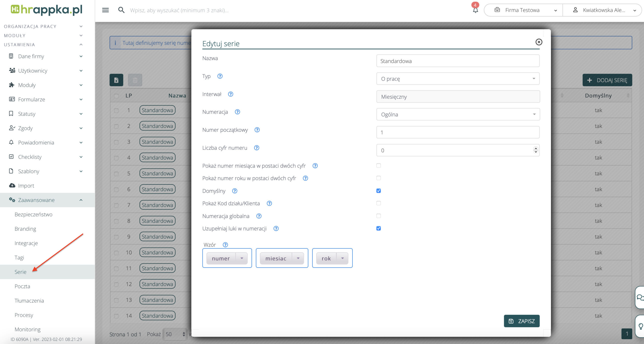Close the Edytuj serie dialog
Image resolution: width=644 pixels, height=344 pixels.
(539, 42)
